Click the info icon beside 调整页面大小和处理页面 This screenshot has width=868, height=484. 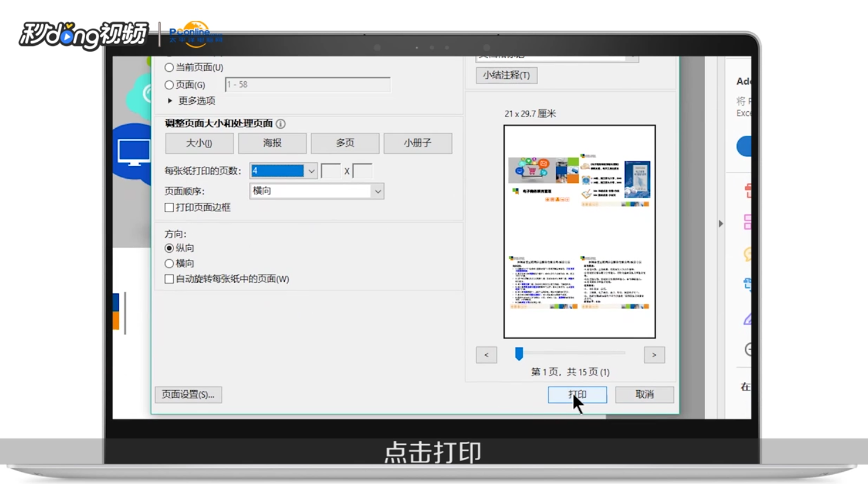coord(281,123)
